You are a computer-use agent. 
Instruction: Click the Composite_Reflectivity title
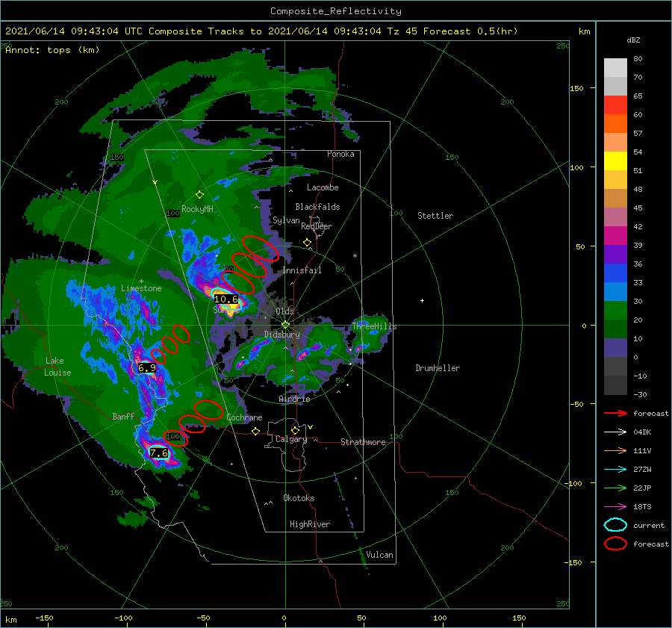335,11
